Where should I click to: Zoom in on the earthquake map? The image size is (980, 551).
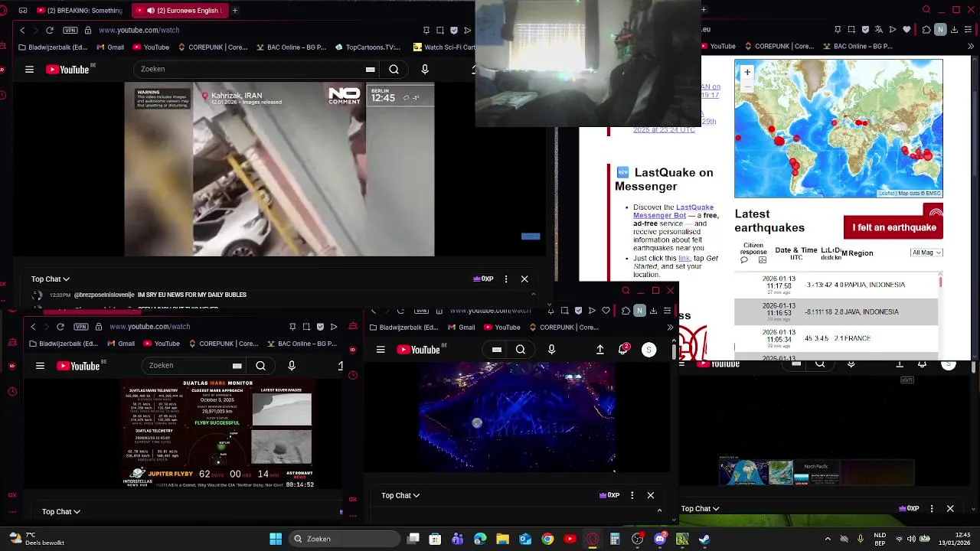[747, 73]
